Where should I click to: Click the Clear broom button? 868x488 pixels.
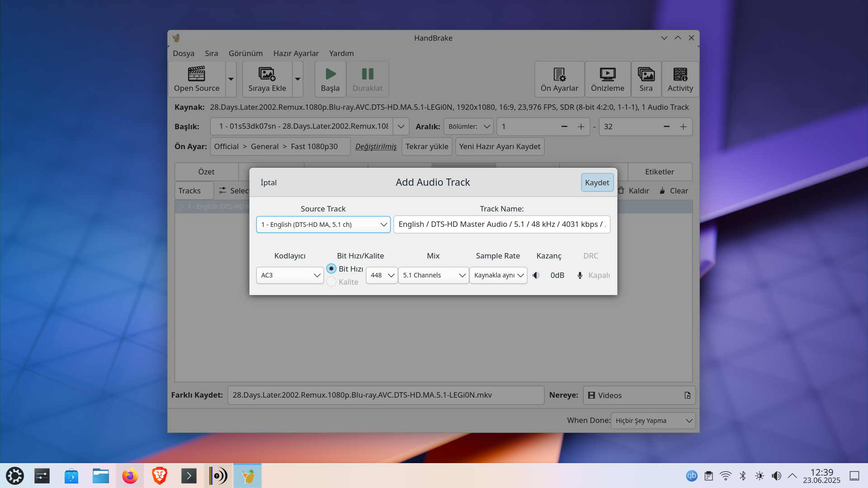click(674, 191)
